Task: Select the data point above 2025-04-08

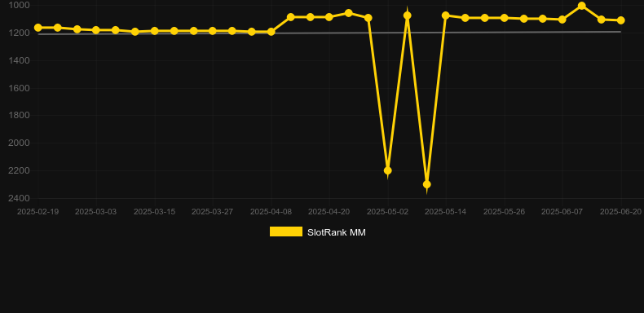Action: [x=271, y=32]
